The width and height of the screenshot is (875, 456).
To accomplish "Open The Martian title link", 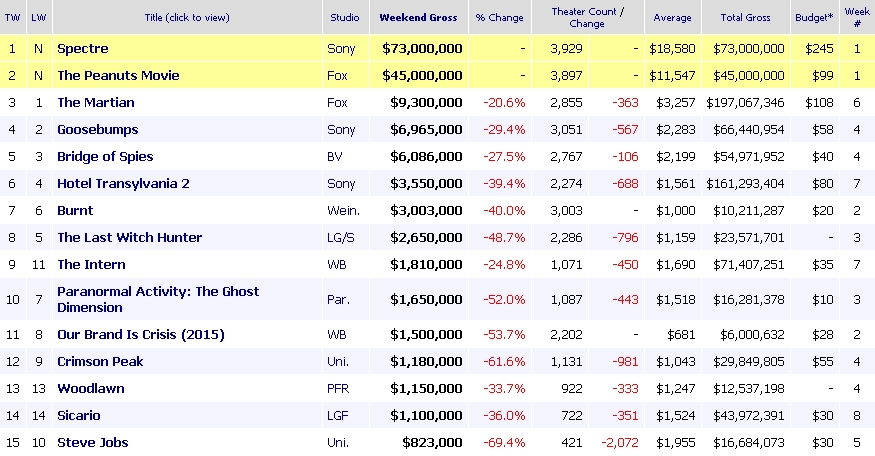I will point(95,103).
